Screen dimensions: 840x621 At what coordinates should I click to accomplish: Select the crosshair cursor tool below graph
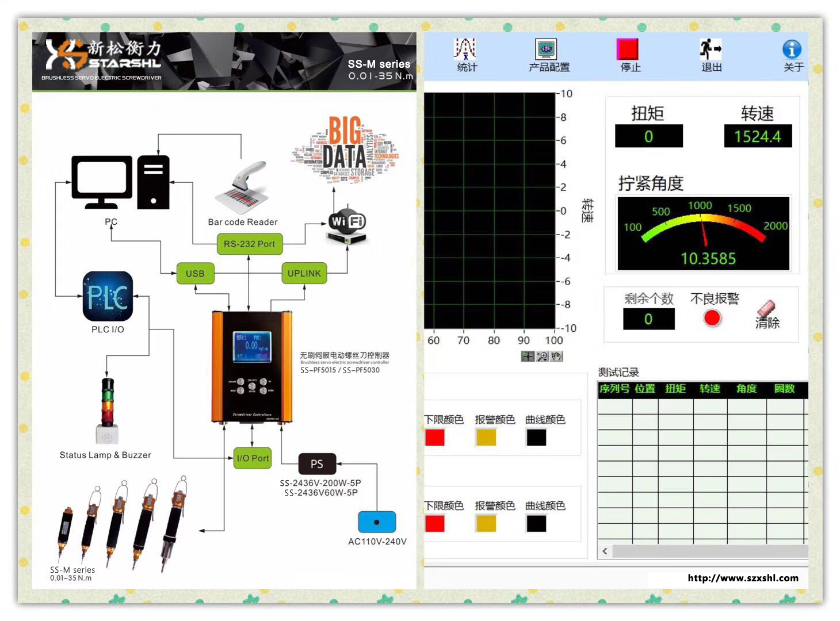[528, 356]
